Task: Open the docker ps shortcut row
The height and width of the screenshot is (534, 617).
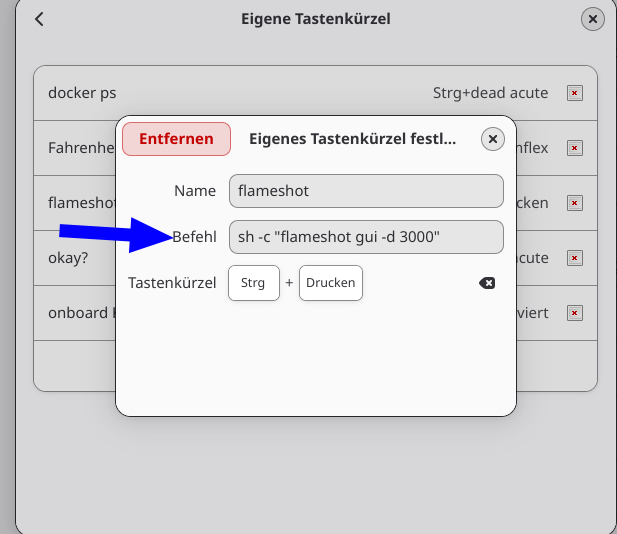Action: coord(316,93)
